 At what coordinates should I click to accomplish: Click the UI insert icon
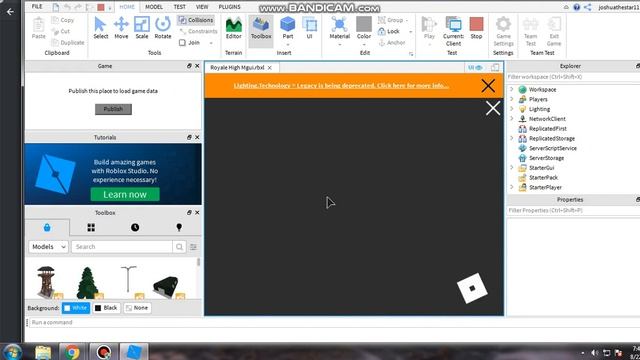coord(309,28)
